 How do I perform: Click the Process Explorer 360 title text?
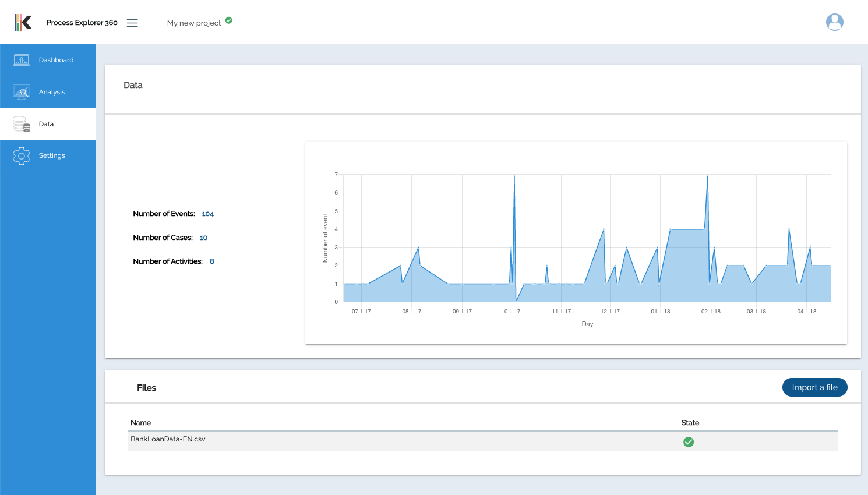[82, 23]
